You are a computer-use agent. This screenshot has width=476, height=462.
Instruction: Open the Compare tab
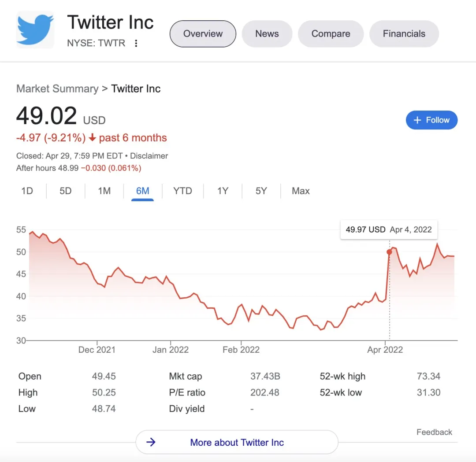point(331,34)
